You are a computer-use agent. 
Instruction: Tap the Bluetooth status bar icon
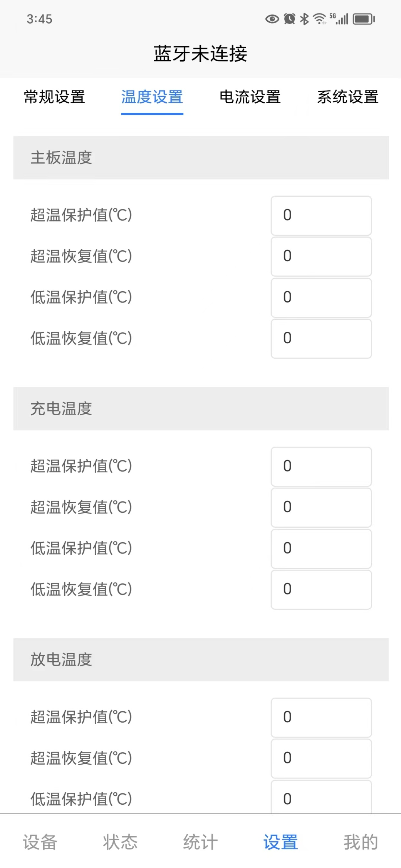(x=304, y=19)
